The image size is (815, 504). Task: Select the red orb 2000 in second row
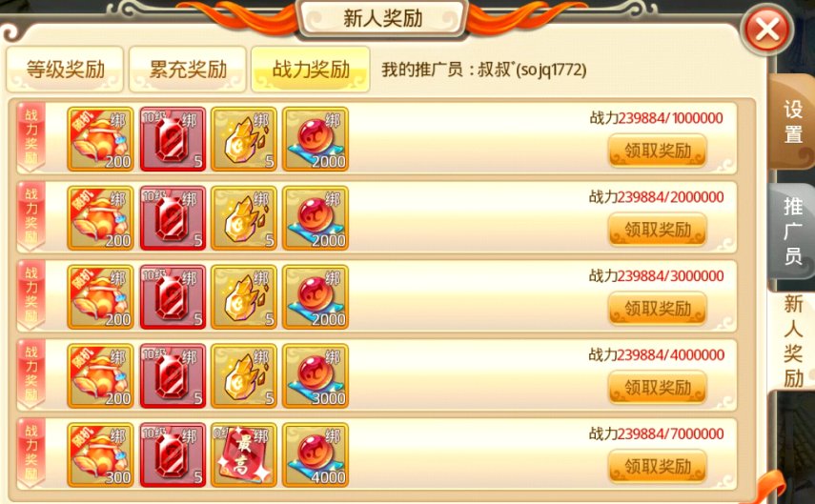316,218
